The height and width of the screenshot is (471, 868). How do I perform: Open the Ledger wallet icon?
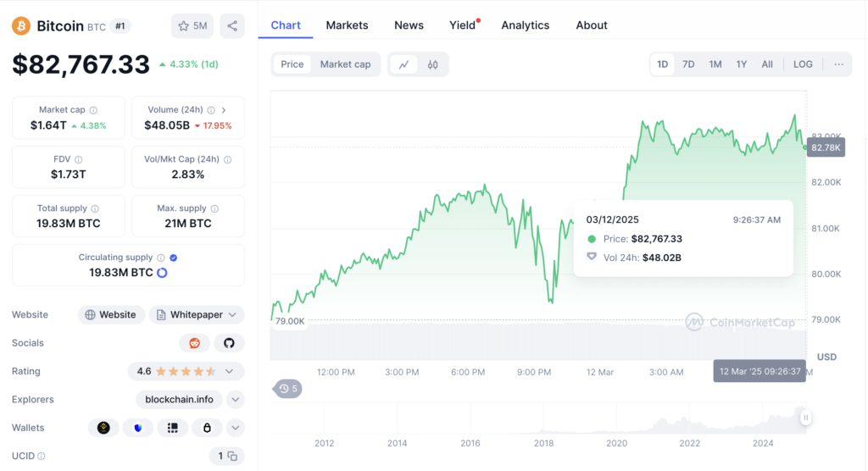(173, 428)
